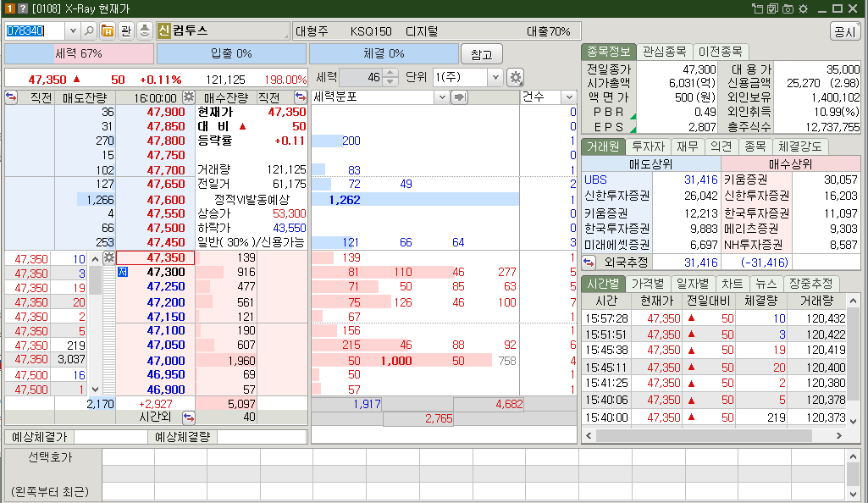Increase 세력 value with the up stepper arrow
The height and width of the screenshot is (503, 868).
[x=390, y=72]
